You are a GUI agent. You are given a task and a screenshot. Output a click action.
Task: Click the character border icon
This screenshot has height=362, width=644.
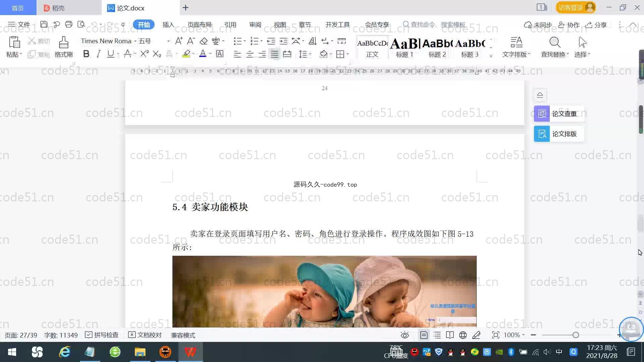click(220, 54)
